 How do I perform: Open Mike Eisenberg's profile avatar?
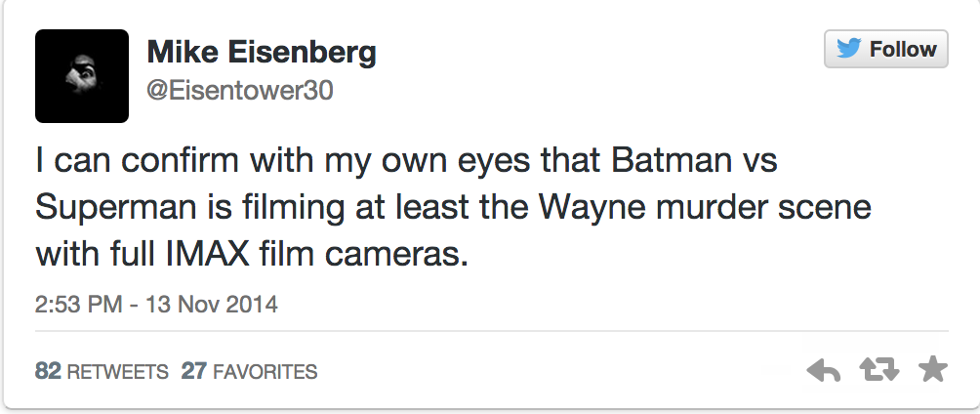(x=82, y=75)
